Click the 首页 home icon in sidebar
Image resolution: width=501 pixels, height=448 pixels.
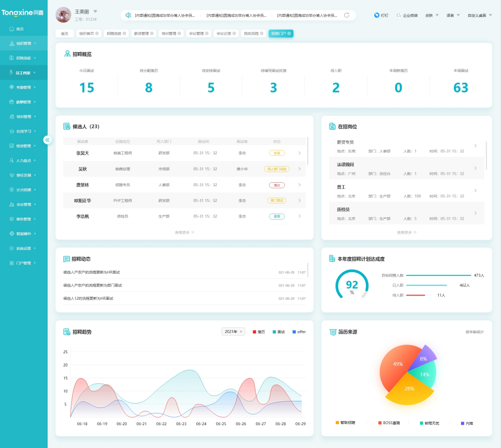[x=12, y=29]
